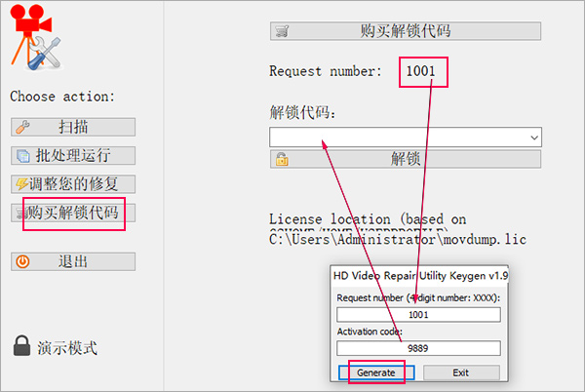Click 购买解锁代码 in the left action list

[73, 213]
